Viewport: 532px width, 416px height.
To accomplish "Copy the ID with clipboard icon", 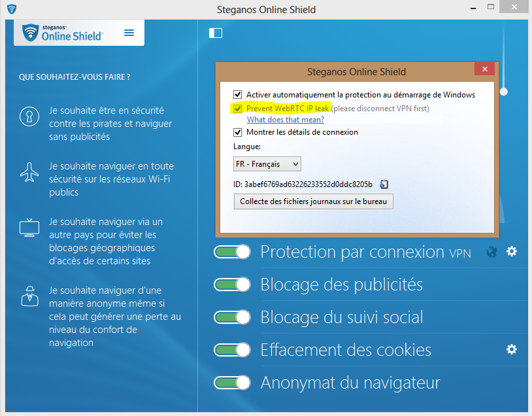I will tap(384, 184).
